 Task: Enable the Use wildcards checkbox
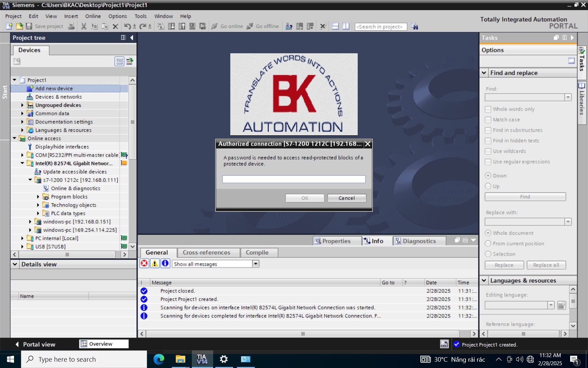point(488,151)
